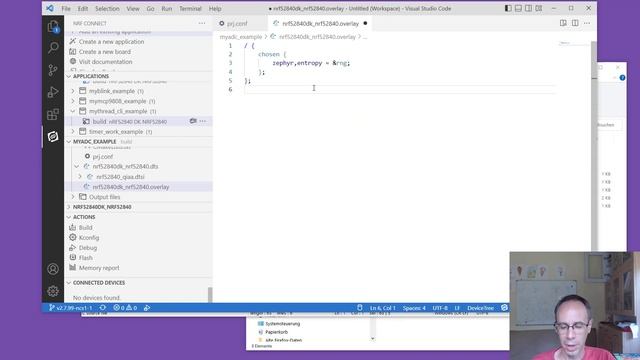The height and width of the screenshot is (360, 640).
Task: Open the Run and Debug view icon
Action: click(x=53, y=92)
